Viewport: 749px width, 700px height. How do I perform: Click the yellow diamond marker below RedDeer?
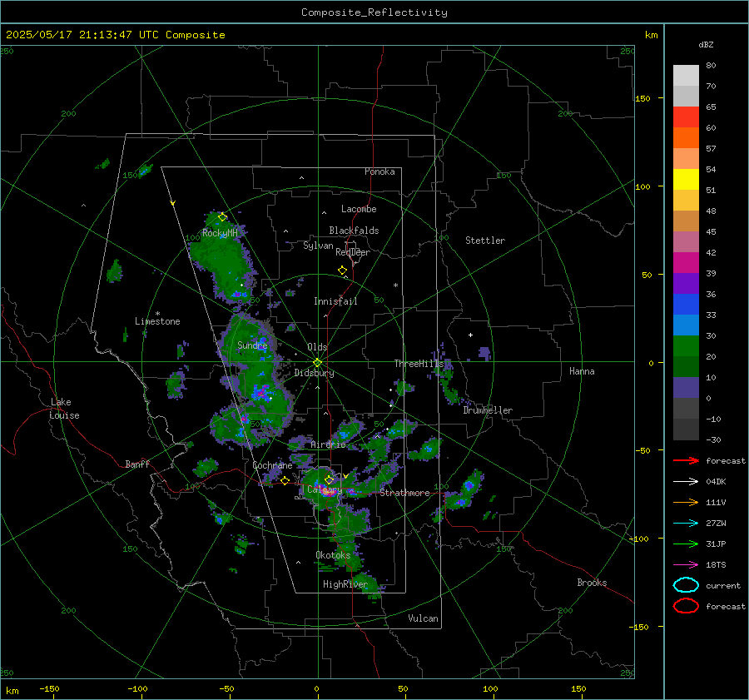pos(342,271)
